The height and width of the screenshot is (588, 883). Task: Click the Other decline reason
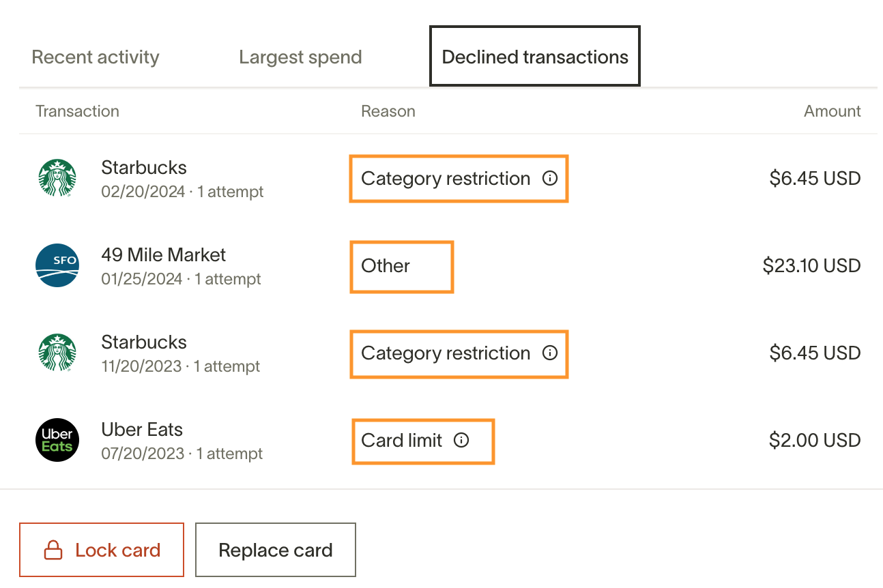(x=386, y=266)
